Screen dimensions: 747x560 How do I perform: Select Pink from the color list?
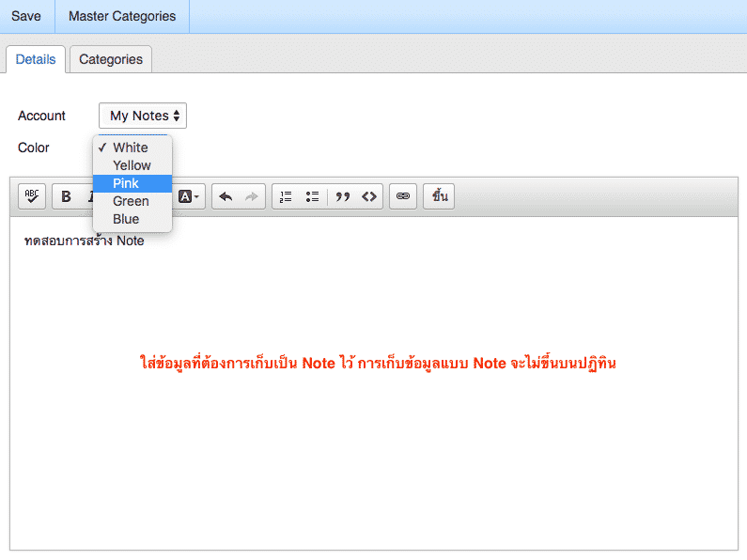(x=132, y=183)
